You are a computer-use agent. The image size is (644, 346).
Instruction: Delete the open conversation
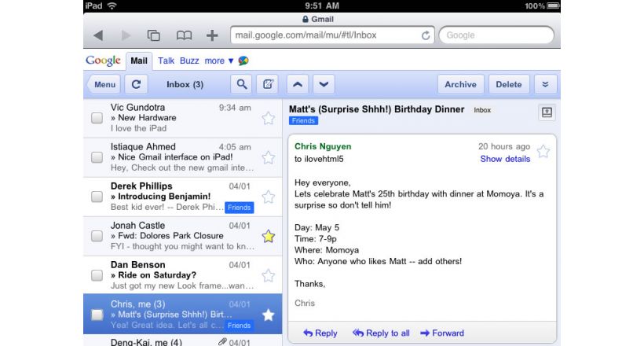(x=509, y=84)
